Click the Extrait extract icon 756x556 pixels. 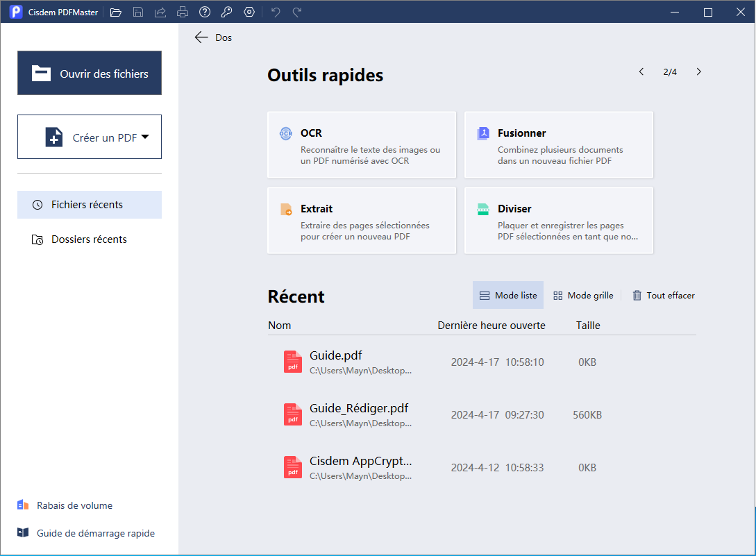pos(286,210)
